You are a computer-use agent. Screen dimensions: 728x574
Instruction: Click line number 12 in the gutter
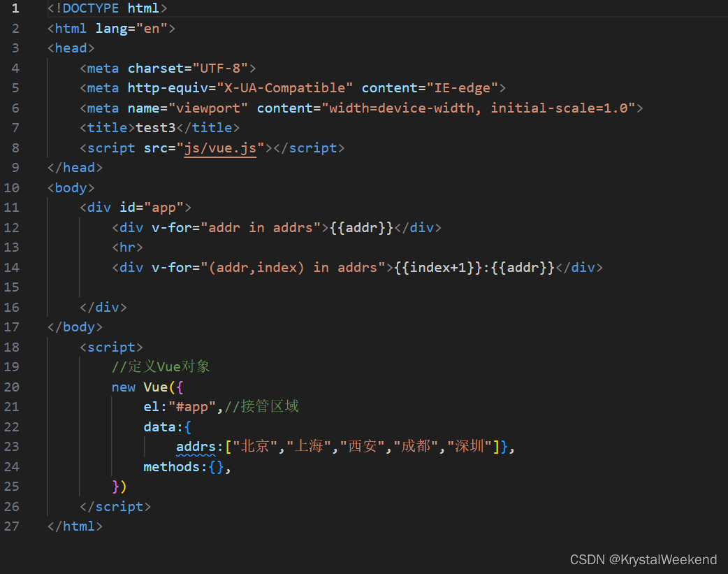pyautogui.click(x=12, y=228)
